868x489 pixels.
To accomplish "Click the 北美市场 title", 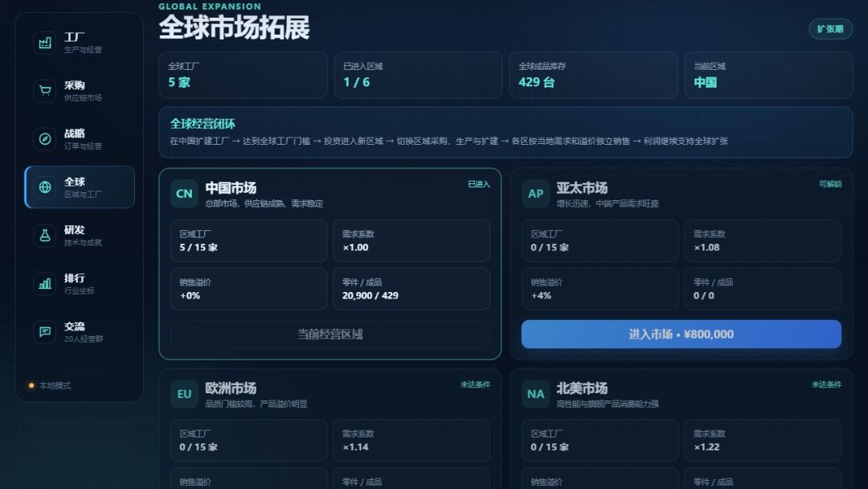I will point(582,388).
